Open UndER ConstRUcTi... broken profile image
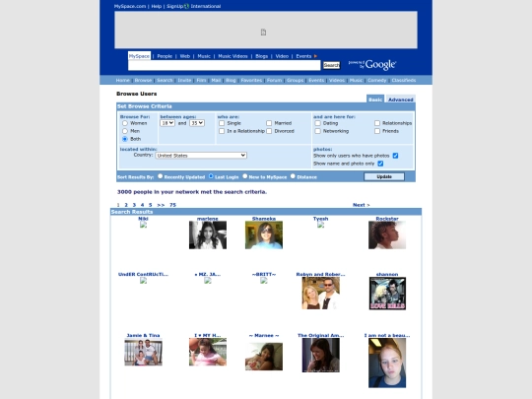Viewport: 532px width, 399px height. pos(143,280)
